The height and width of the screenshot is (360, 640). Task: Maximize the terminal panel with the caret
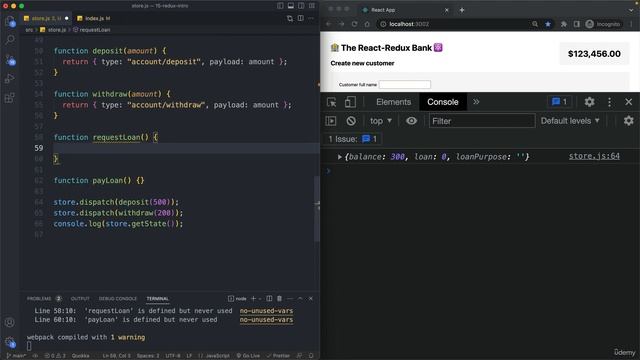[300, 298]
